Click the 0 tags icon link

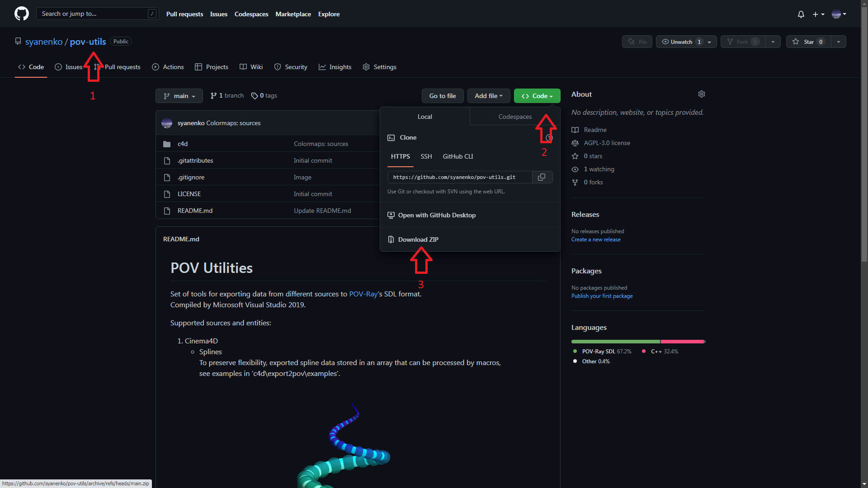pyautogui.click(x=255, y=96)
